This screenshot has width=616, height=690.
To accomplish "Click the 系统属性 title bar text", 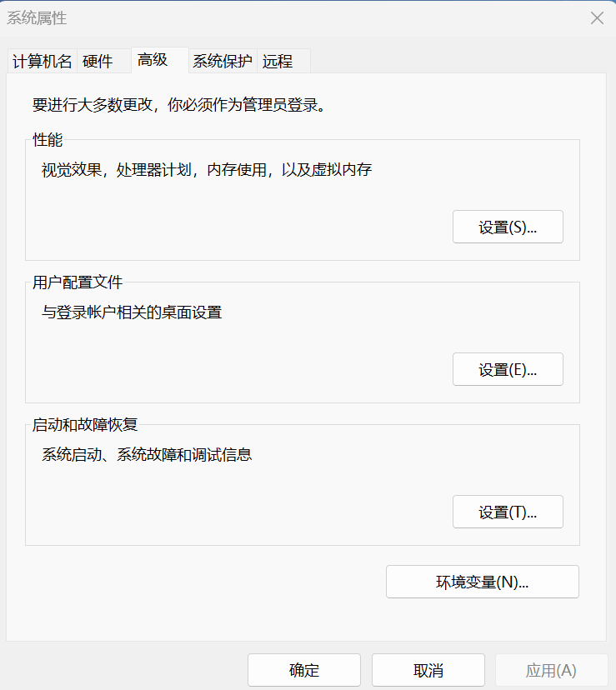I will tap(33, 17).
